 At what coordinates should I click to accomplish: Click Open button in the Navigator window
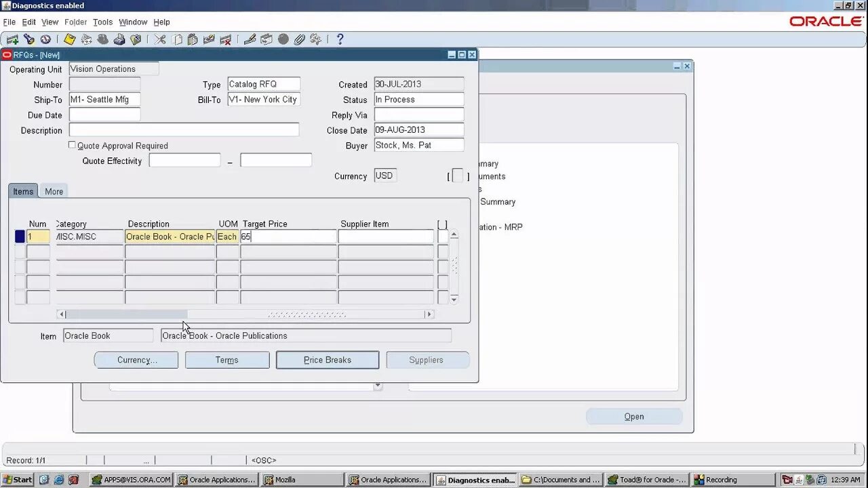(634, 416)
